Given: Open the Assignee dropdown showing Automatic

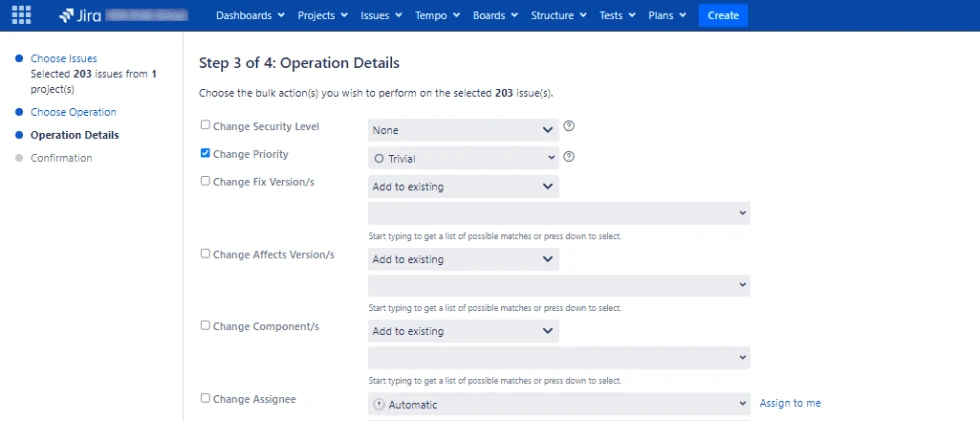Looking at the screenshot, I should [x=558, y=404].
